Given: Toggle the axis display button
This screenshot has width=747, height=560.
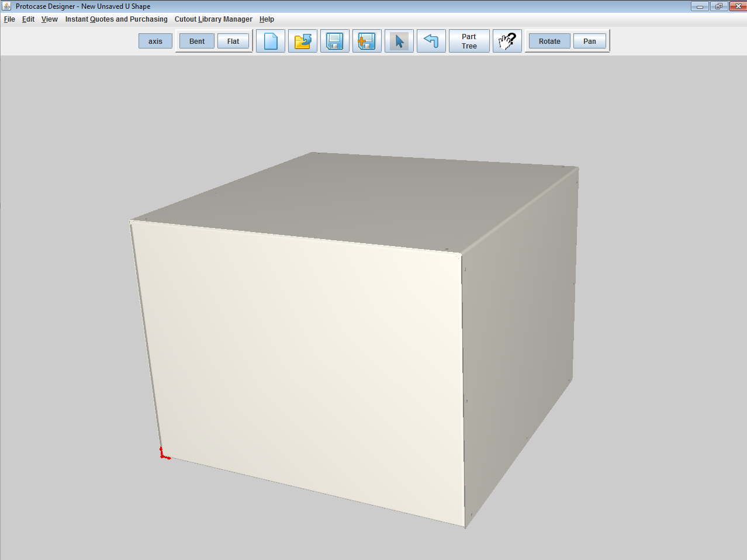Looking at the screenshot, I should pyautogui.click(x=155, y=42).
